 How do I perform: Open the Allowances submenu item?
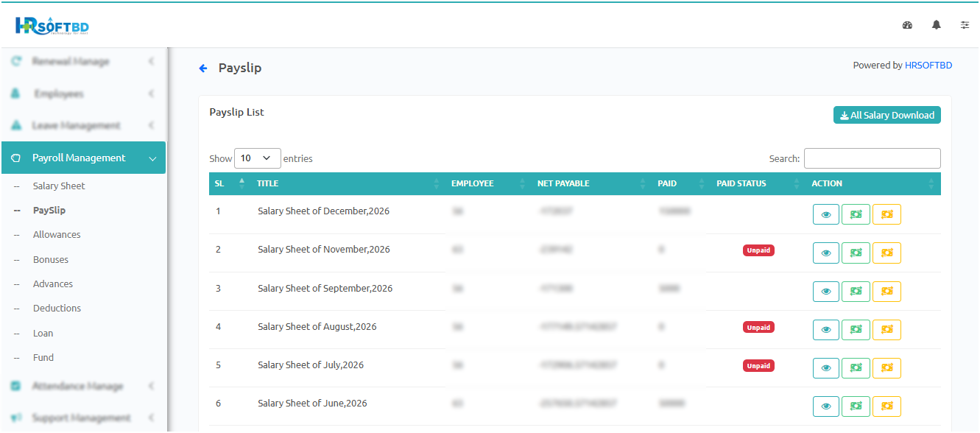pos(57,235)
